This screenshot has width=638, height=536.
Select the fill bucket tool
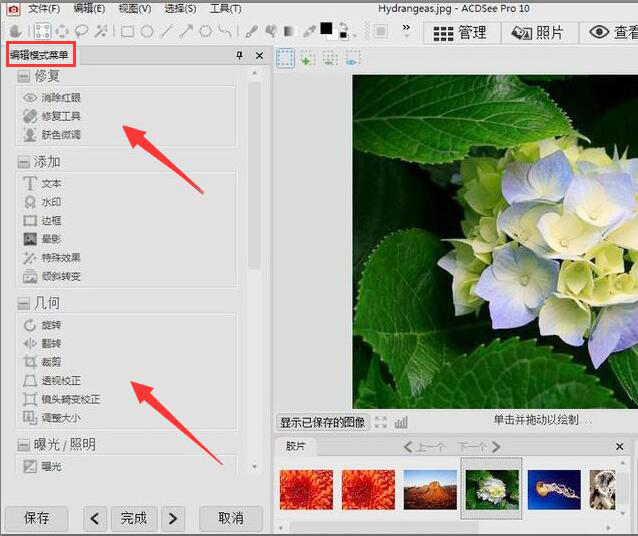point(271,31)
